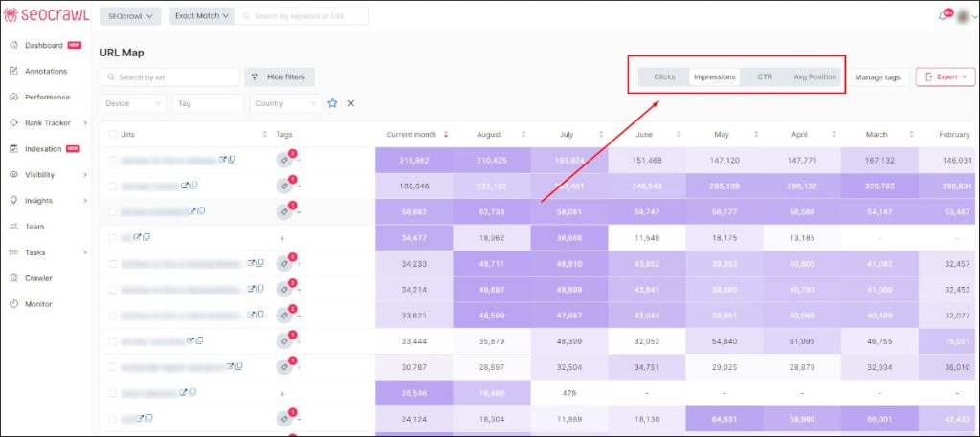Copy URL icon in the 24,124 row

click(148, 418)
